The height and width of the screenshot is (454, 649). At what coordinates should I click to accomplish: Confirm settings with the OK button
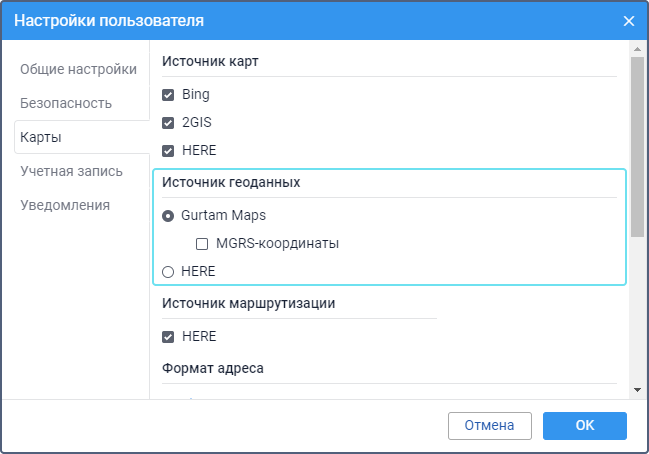[x=585, y=425]
